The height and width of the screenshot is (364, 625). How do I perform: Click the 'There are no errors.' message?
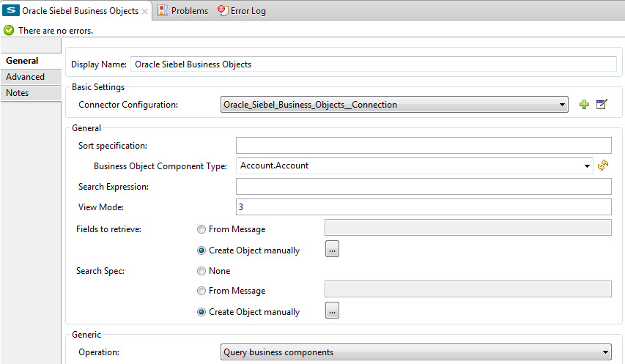point(56,31)
